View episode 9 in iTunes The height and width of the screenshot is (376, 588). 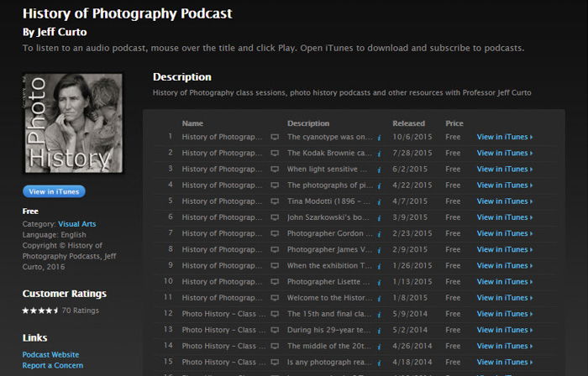505,266
